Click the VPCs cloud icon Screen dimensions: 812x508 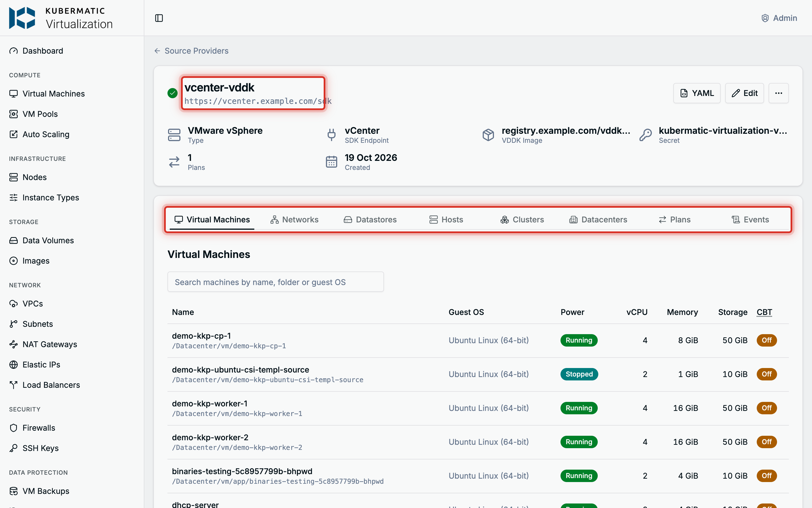point(14,304)
